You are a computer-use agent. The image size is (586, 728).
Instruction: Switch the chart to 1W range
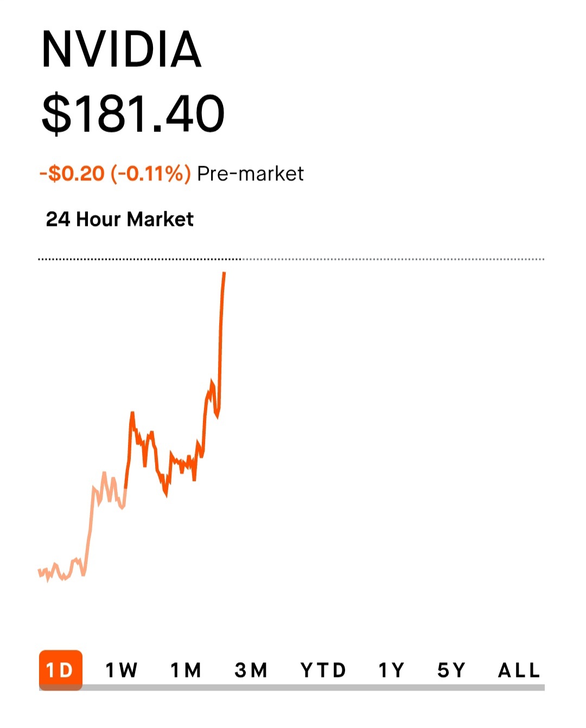click(121, 670)
